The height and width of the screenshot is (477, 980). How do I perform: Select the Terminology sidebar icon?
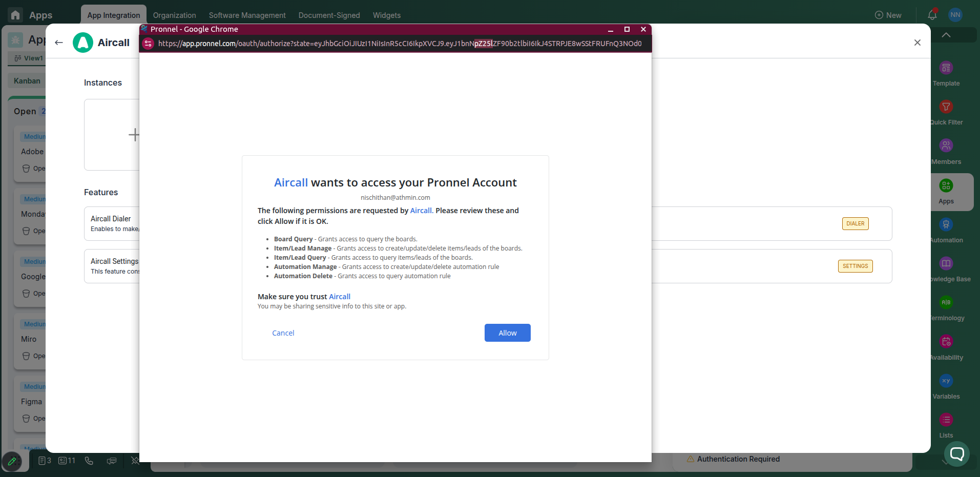point(946,303)
